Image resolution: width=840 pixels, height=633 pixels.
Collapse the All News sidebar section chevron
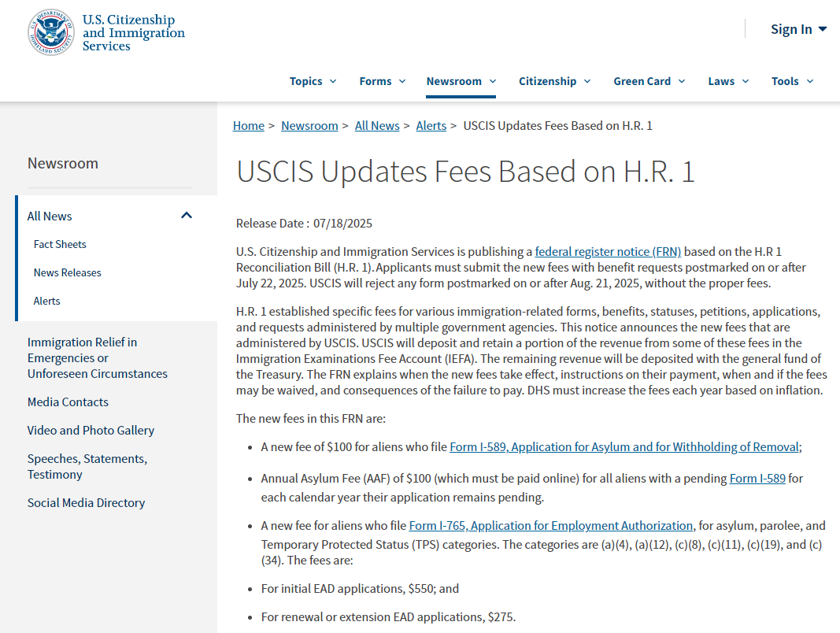pyautogui.click(x=187, y=216)
